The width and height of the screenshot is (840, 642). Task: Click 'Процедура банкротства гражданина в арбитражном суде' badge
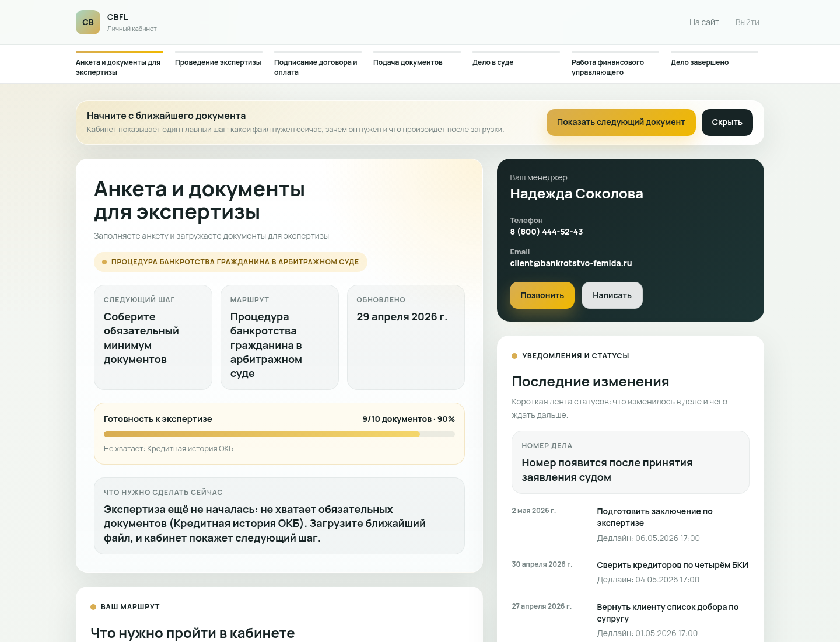tap(230, 262)
